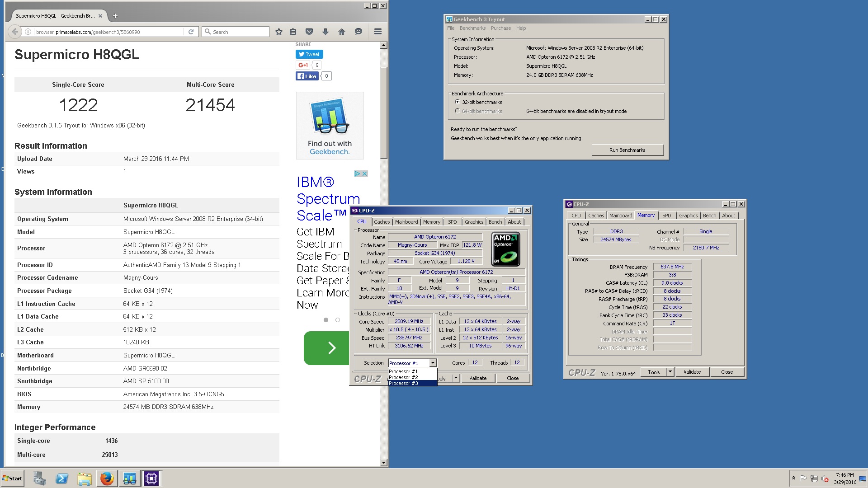Click Close button in Memory CPU-Z window
This screenshot has width=868, height=488.
727,372
